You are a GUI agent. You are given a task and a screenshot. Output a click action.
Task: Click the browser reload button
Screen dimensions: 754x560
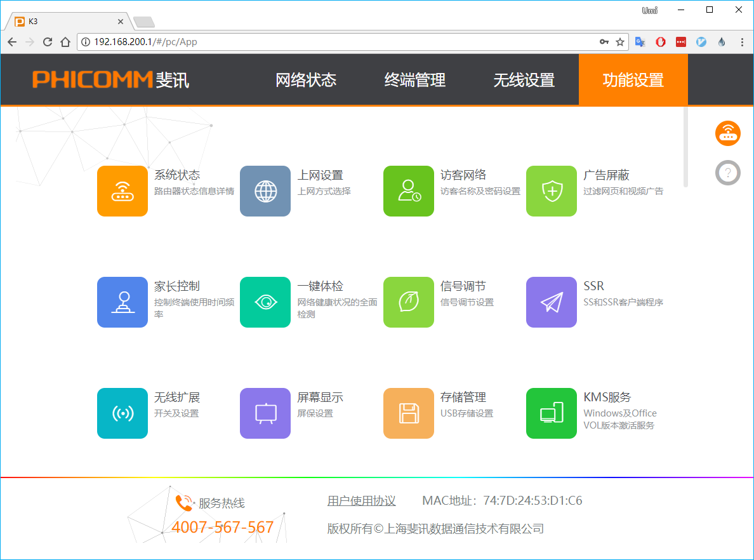tap(48, 42)
